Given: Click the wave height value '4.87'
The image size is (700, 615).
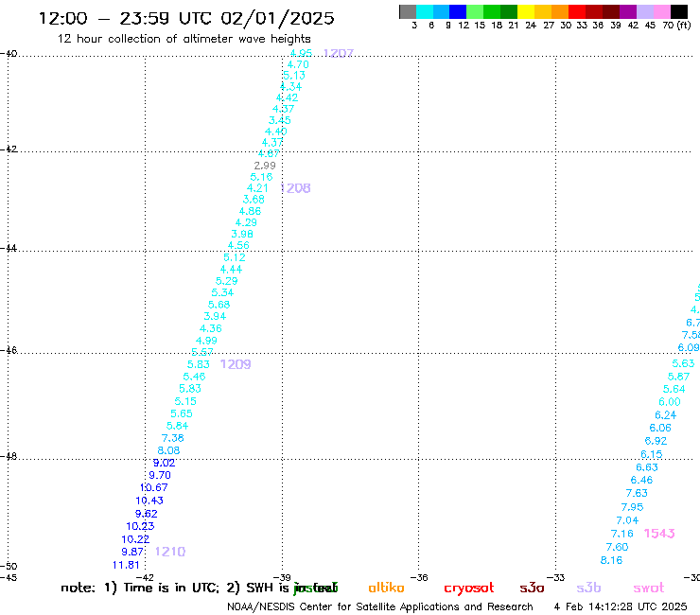Looking at the screenshot, I should tap(269, 153).
